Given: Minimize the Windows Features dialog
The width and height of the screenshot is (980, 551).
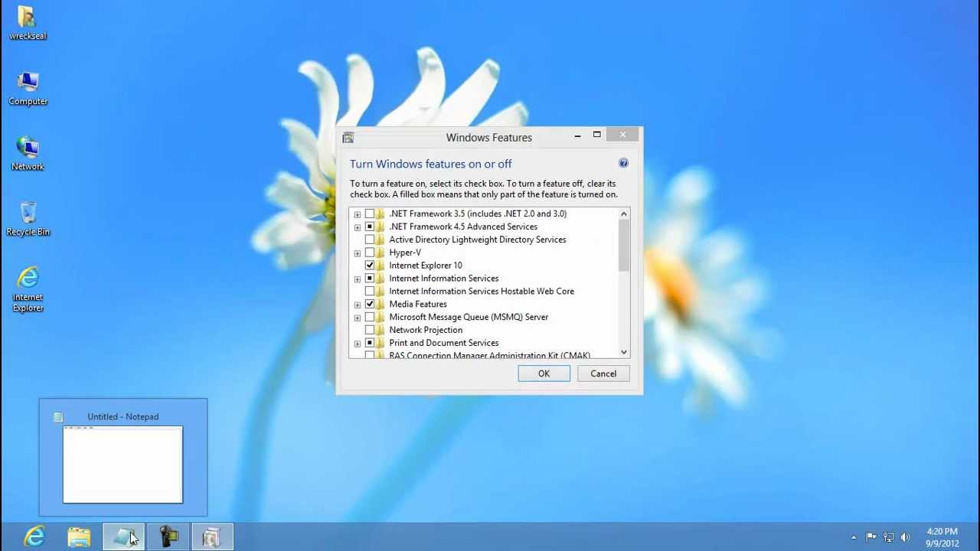Looking at the screenshot, I should (577, 135).
